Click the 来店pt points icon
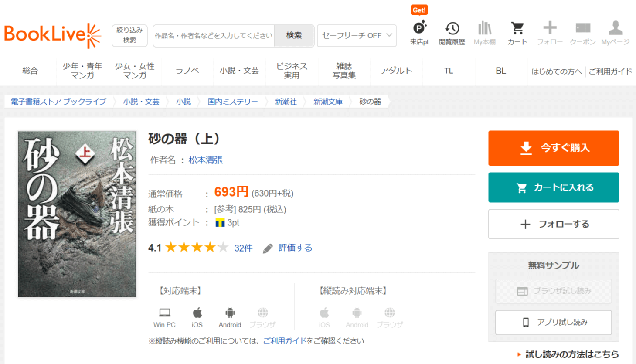The height and width of the screenshot is (364, 636). coord(419,29)
